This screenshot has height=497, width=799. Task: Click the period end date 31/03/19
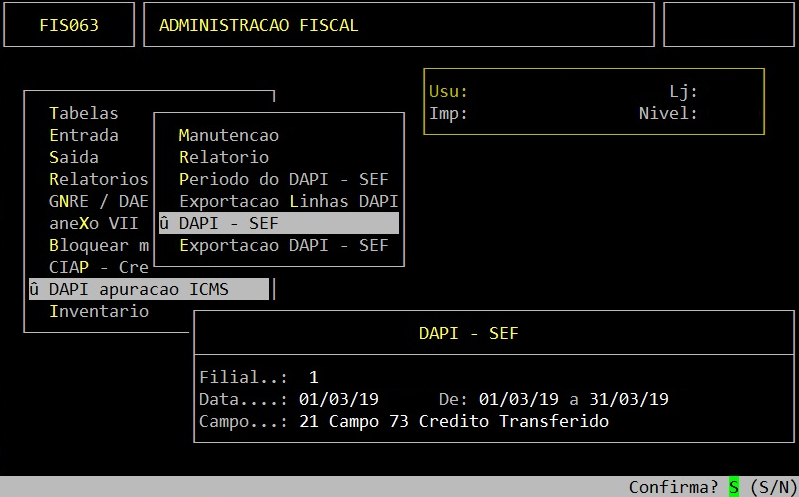pyautogui.click(x=628, y=399)
